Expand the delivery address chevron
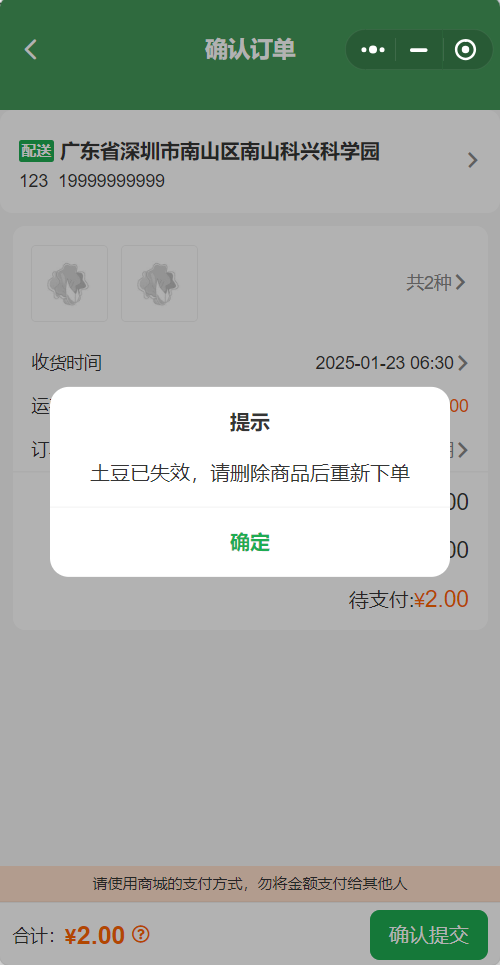Screen dimensions: 500x965 coord(472,160)
